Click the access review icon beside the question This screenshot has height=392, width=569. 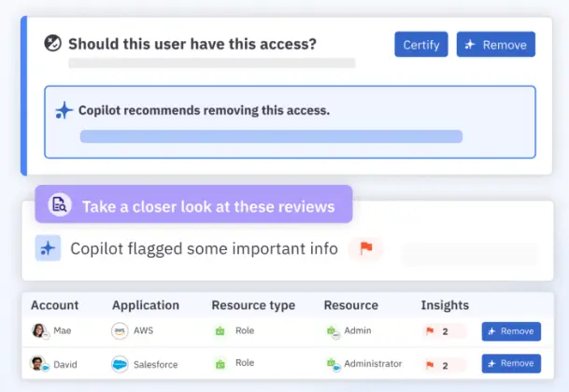coord(53,44)
